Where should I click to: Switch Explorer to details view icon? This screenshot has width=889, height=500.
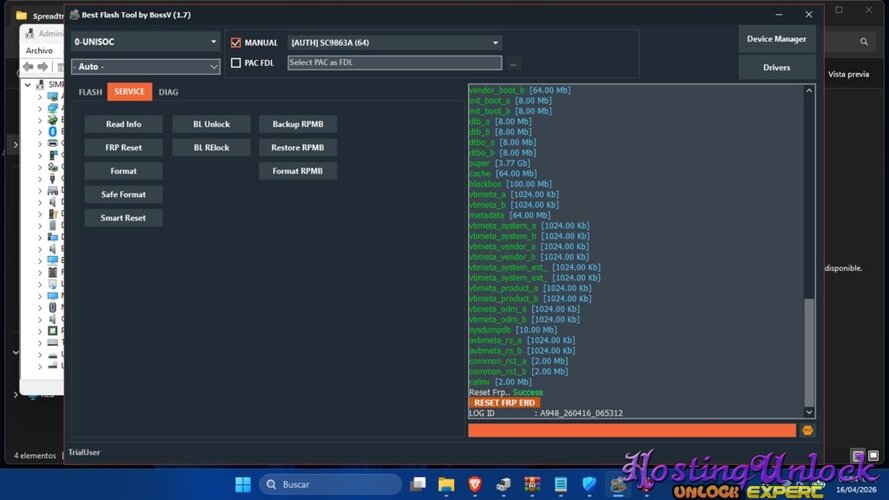858,456
